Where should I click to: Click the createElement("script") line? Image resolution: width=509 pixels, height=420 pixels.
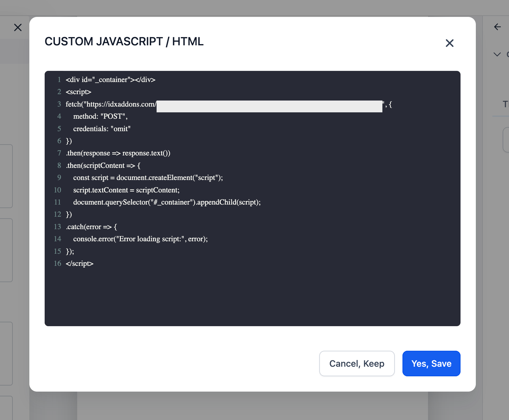(148, 178)
